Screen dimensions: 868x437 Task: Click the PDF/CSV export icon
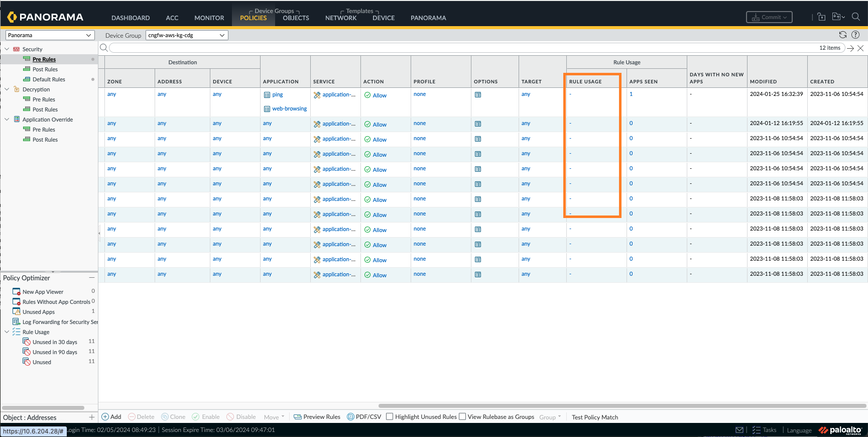350,417
